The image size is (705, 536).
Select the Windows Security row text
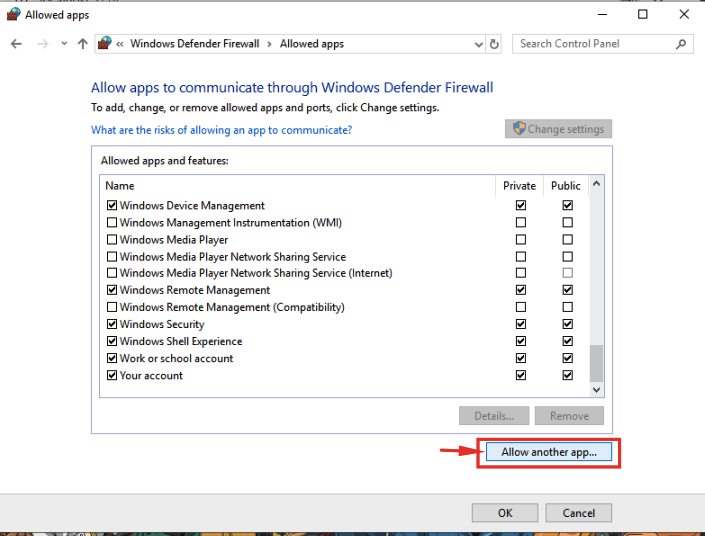(x=162, y=324)
